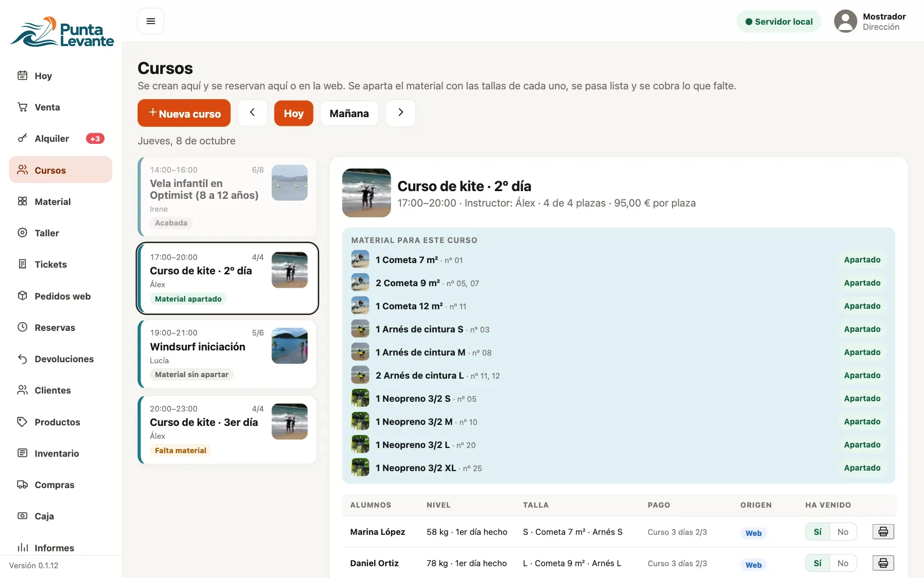The image size is (924, 578).
Task: Click the Tickets receipt icon
Action: click(23, 264)
